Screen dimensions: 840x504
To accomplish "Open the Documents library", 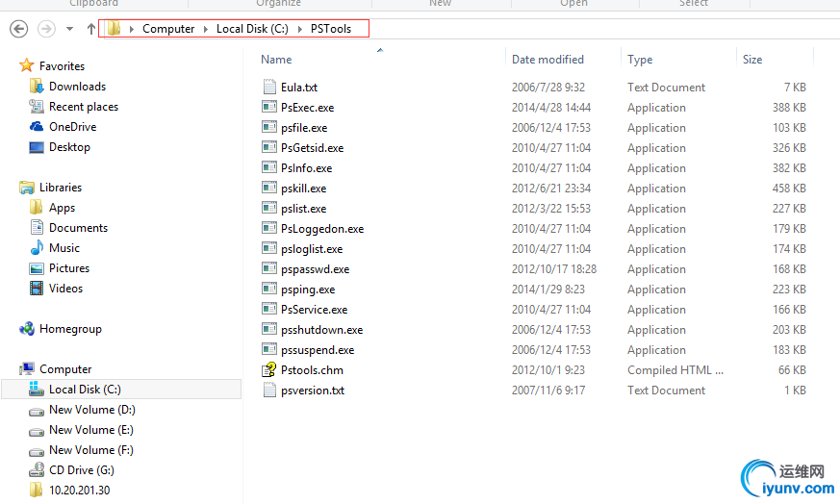I will tap(78, 228).
